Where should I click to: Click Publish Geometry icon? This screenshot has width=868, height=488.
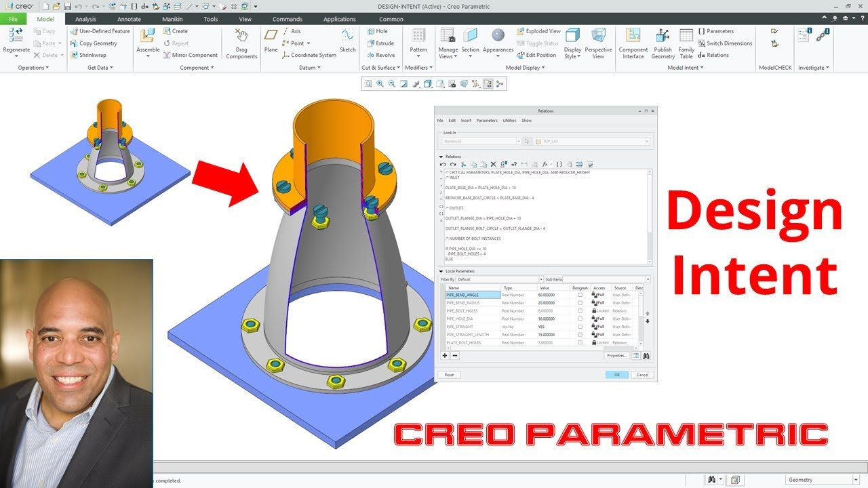coord(663,35)
